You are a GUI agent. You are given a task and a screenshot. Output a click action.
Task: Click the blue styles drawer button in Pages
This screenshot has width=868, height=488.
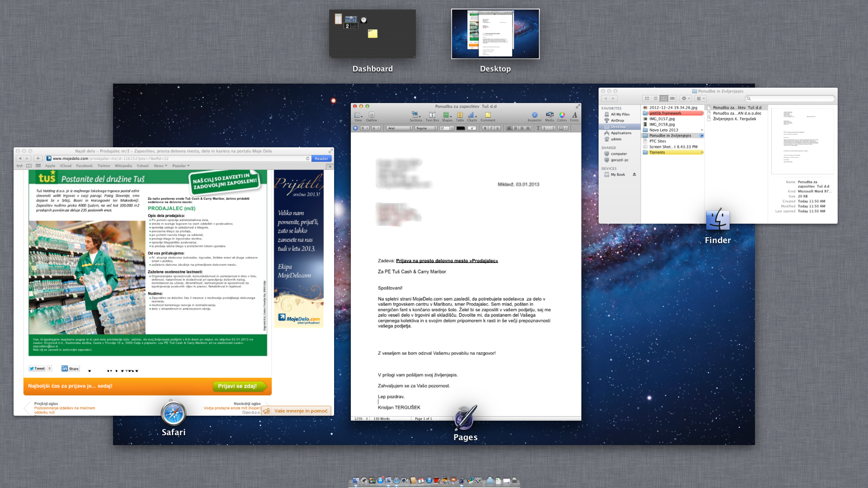point(355,128)
